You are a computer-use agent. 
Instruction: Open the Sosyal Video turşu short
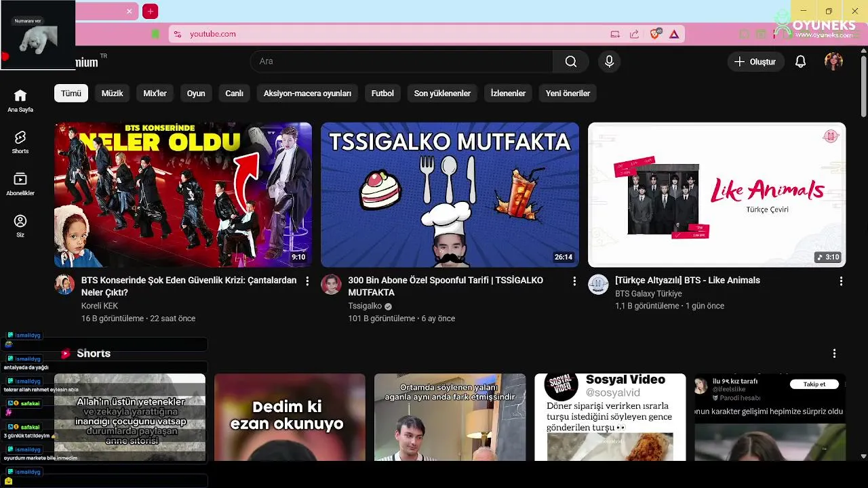tap(610, 417)
